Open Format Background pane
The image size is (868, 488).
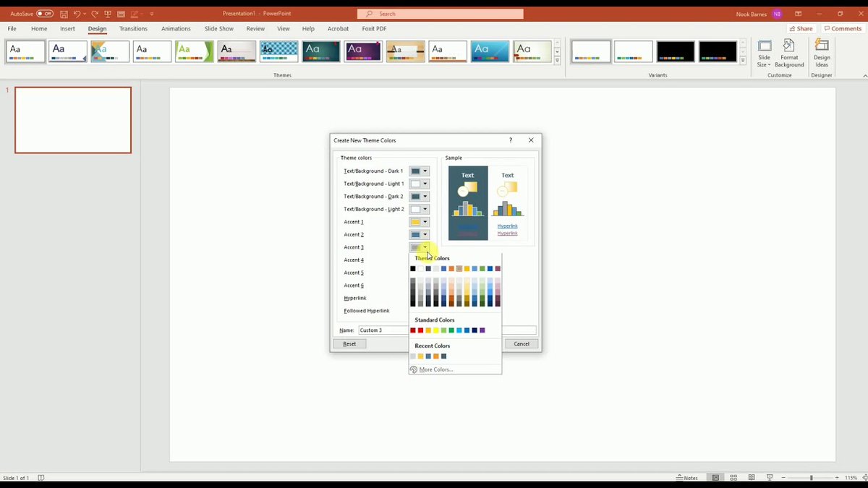click(x=789, y=53)
